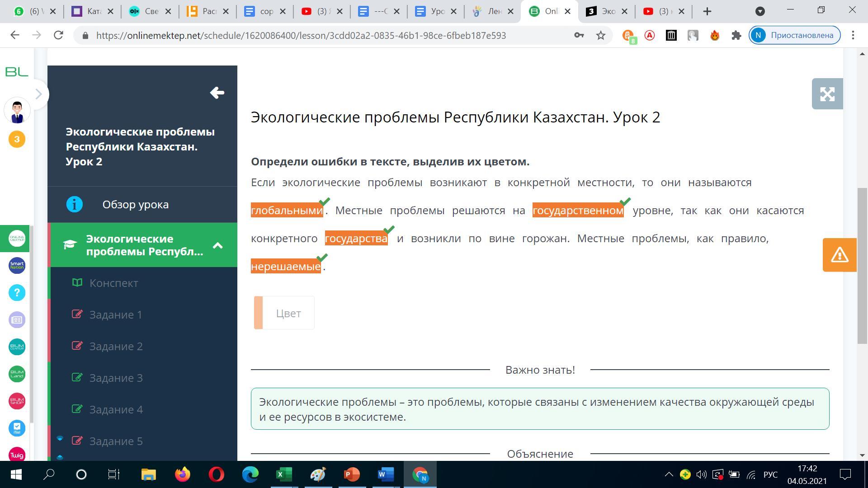The height and width of the screenshot is (488, 868).
Task: Expand left panel with chevron arrow
Action: [x=38, y=94]
